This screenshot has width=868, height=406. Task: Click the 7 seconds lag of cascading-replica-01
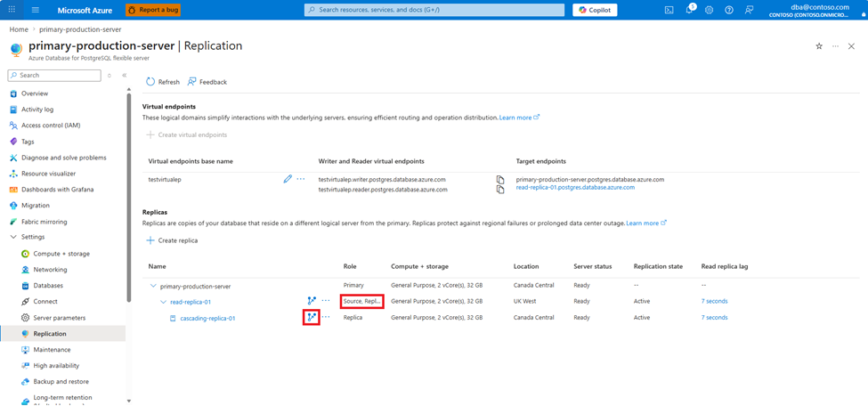click(x=714, y=318)
